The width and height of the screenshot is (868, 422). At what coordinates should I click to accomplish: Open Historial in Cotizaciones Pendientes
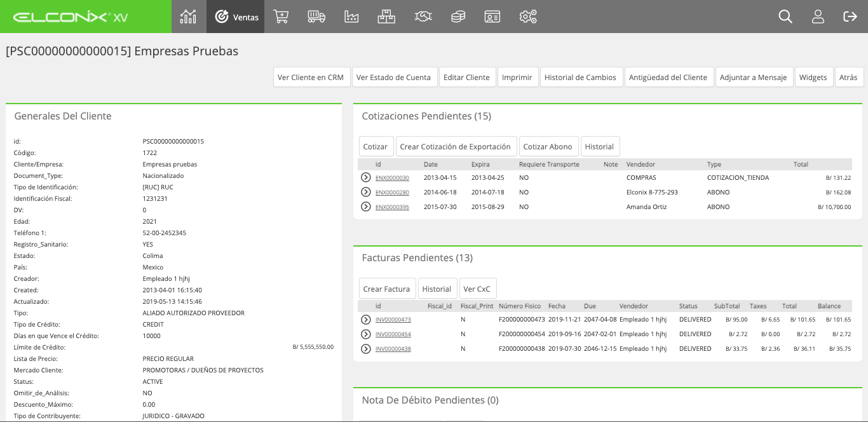(x=599, y=146)
